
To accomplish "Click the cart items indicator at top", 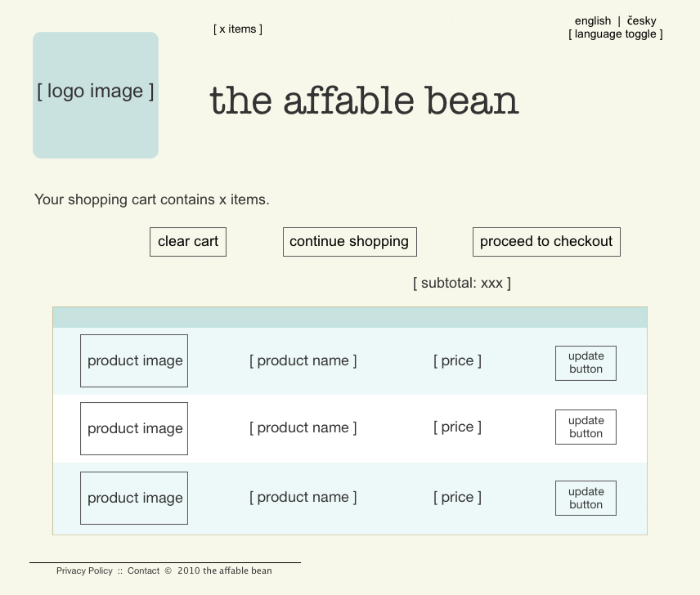I will pyautogui.click(x=237, y=29).
